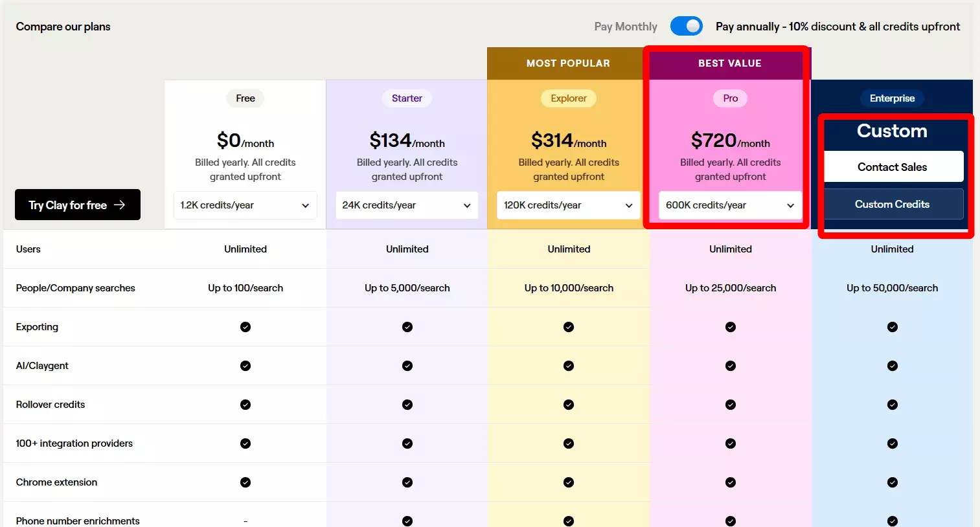Open the 120K credits/year dropdown
The width and height of the screenshot is (980, 527).
(x=568, y=205)
